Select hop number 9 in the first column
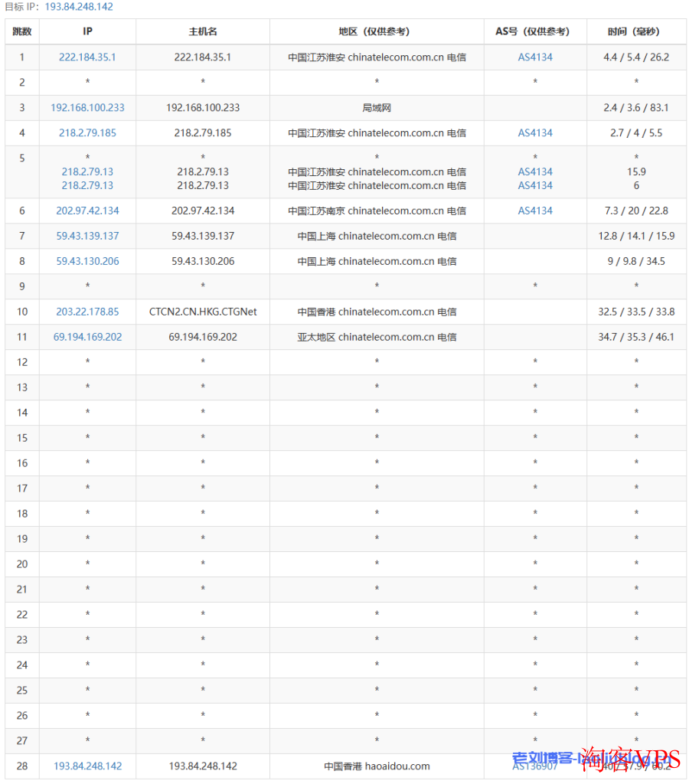Screen dimensions: 689x784 click(x=22, y=286)
